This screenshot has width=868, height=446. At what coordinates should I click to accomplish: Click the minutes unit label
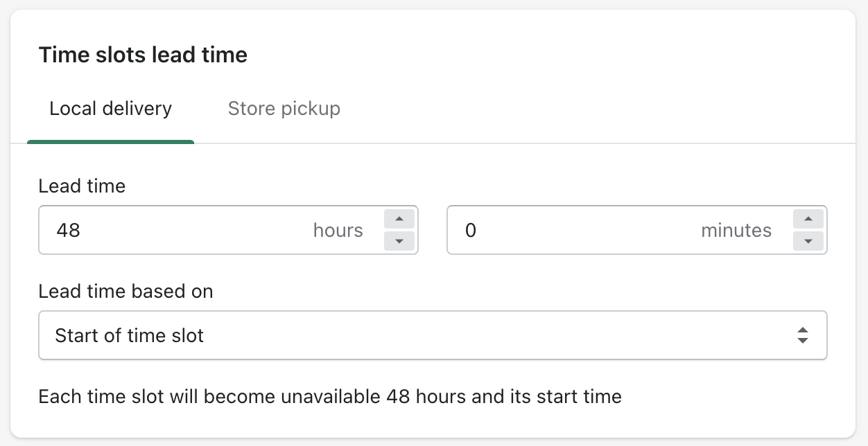[736, 231]
